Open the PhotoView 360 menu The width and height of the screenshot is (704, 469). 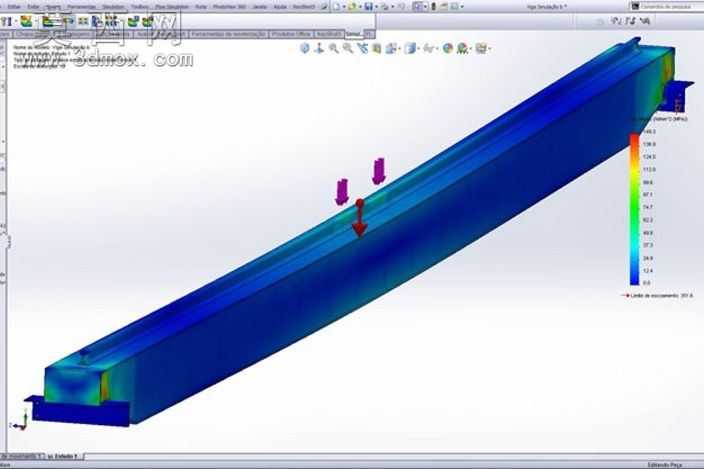[x=229, y=7]
